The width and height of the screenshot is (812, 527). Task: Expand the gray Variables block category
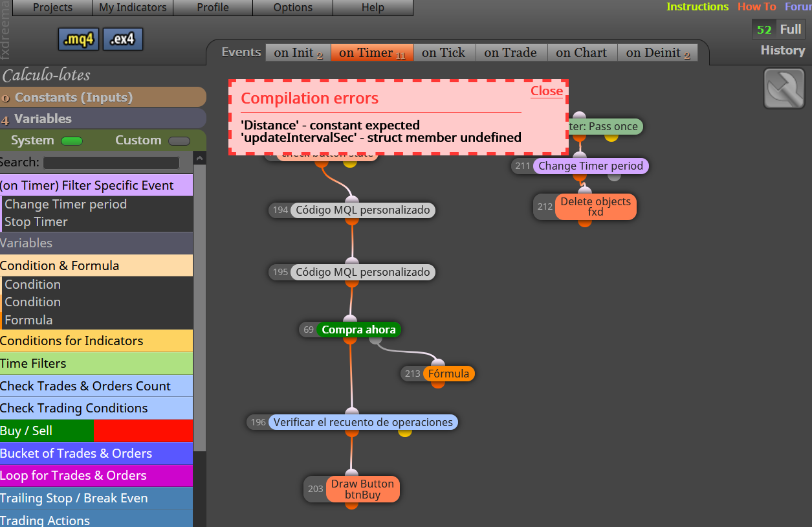(x=96, y=243)
